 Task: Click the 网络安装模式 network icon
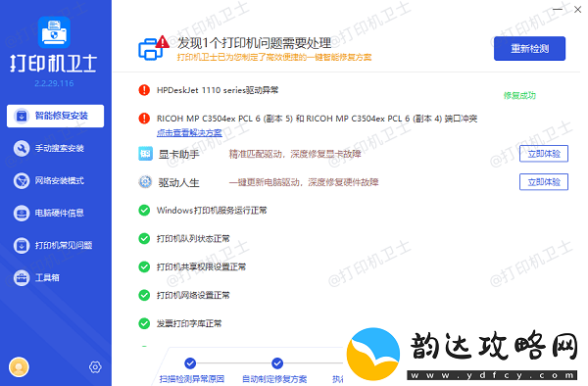click(x=22, y=180)
